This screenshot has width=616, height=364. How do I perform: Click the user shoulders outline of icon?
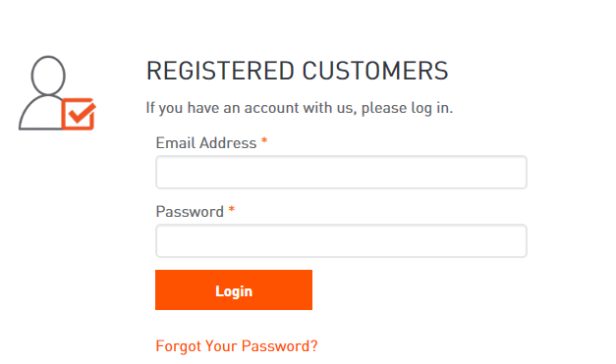[40, 113]
